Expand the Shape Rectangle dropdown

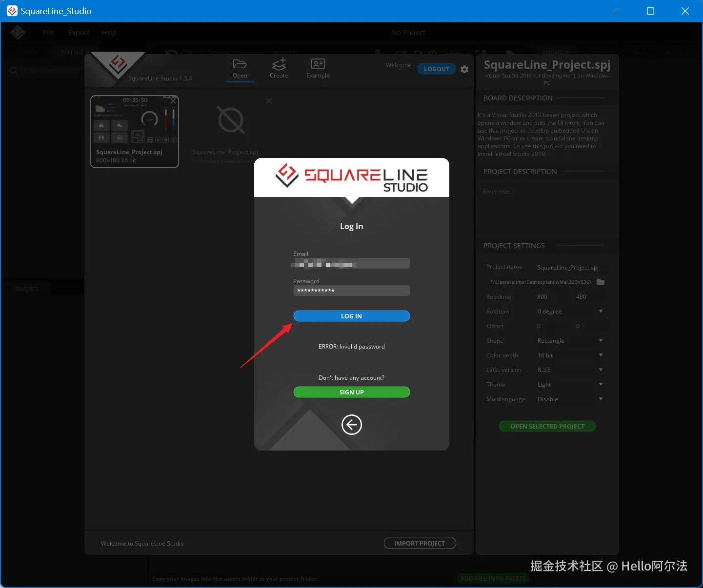[x=570, y=340]
